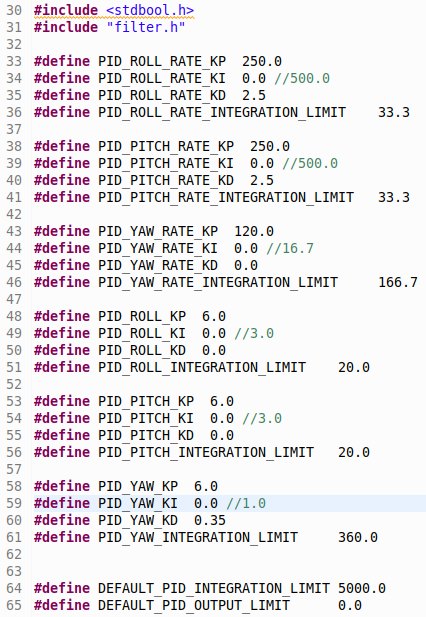This screenshot has width=426, height=617.
Task: Click the PID_PITCH_KD macro name
Action: click(146, 435)
